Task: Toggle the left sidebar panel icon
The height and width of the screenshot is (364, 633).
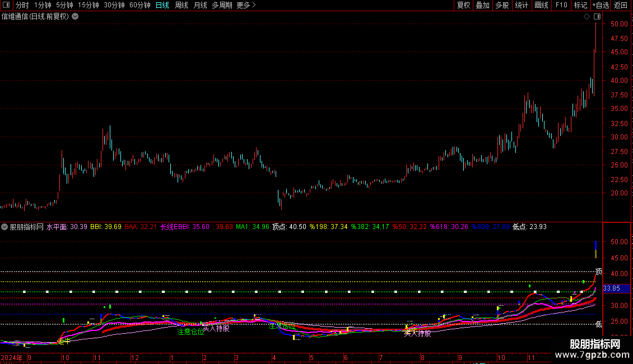Action: coord(6,6)
